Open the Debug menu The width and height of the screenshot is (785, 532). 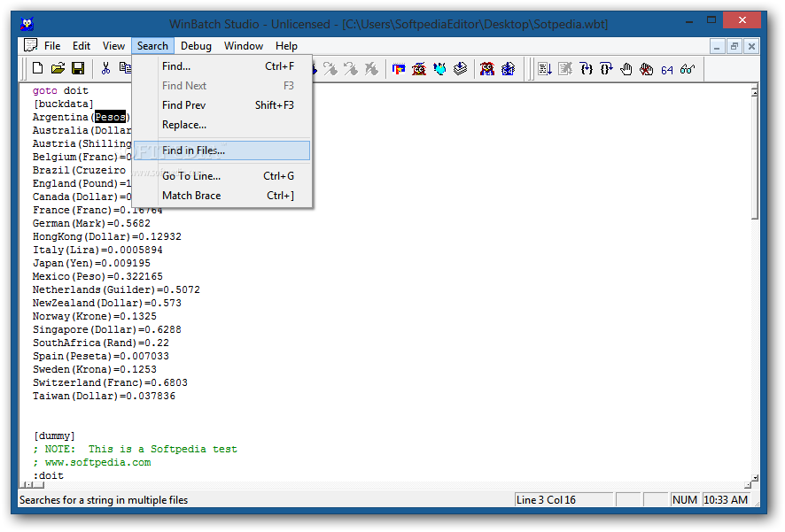(x=196, y=46)
